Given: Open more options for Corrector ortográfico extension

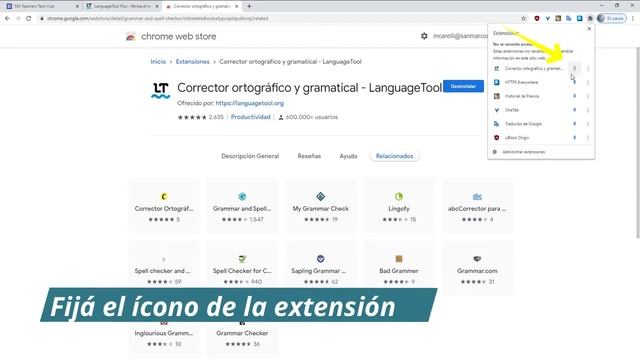Looking at the screenshot, I should click(588, 68).
